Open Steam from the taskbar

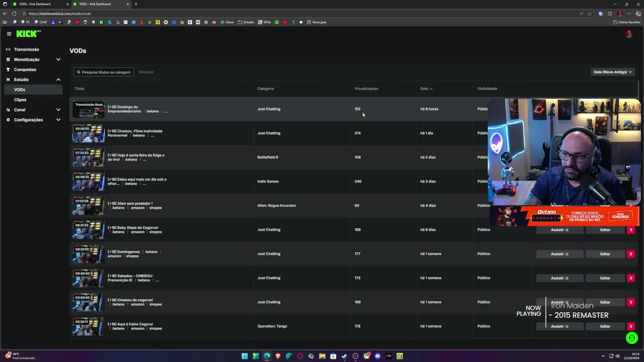(344, 356)
